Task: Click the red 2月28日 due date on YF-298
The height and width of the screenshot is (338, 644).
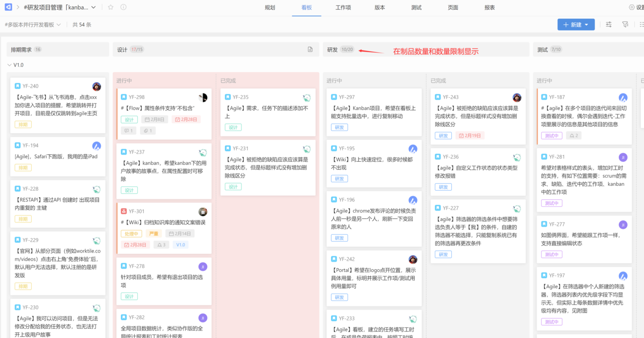Action: 186,119
